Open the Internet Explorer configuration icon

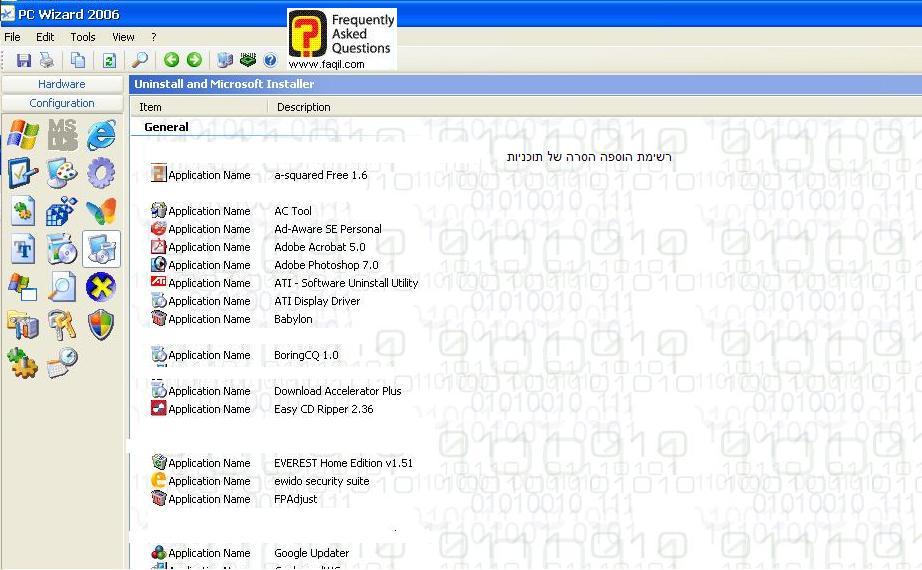coord(101,134)
